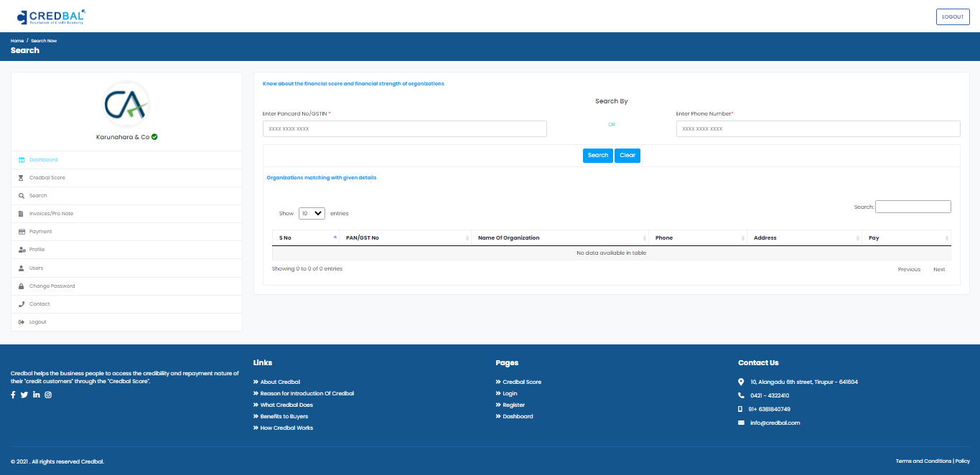Click info@credbal.com email address
Image resolution: width=980 pixels, height=475 pixels.
click(x=775, y=423)
